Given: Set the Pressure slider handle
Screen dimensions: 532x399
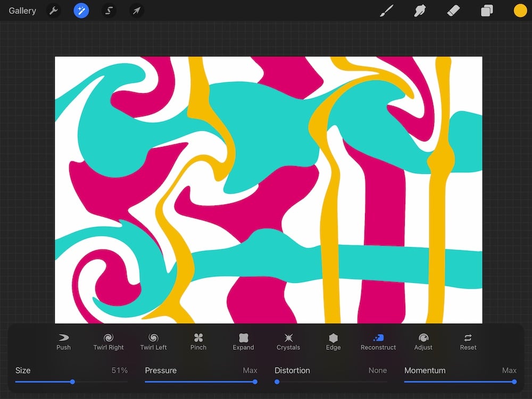Looking at the screenshot, I should (255, 381).
